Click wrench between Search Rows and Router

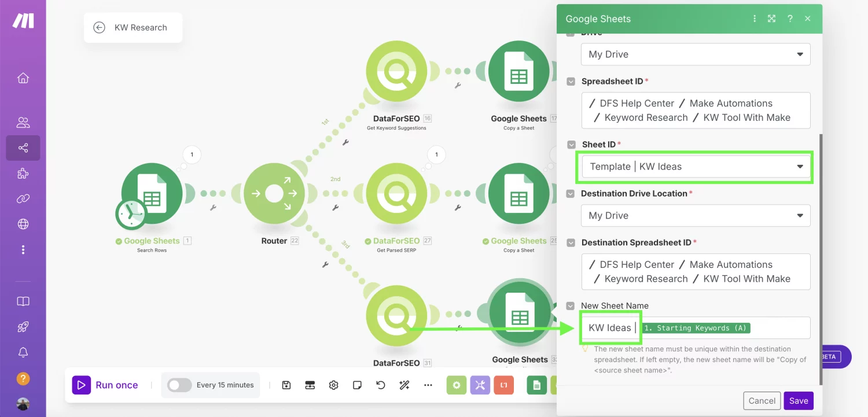tap(213, 208)
